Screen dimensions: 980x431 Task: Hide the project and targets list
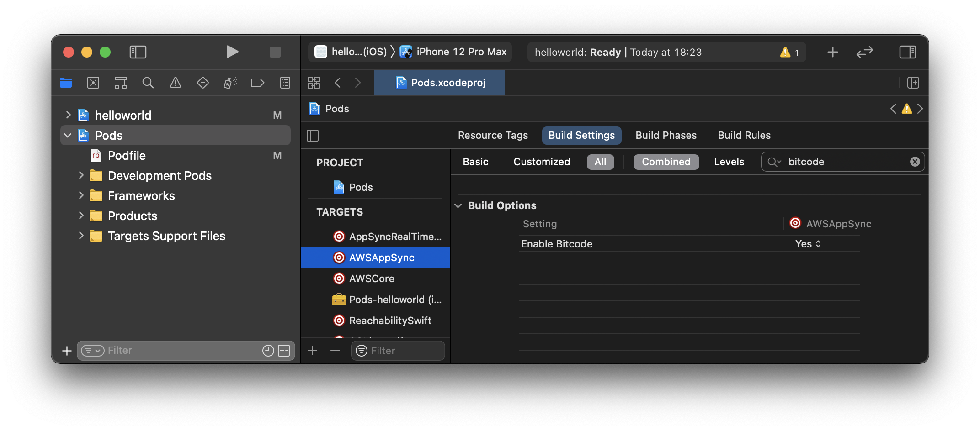coord(313,136)
